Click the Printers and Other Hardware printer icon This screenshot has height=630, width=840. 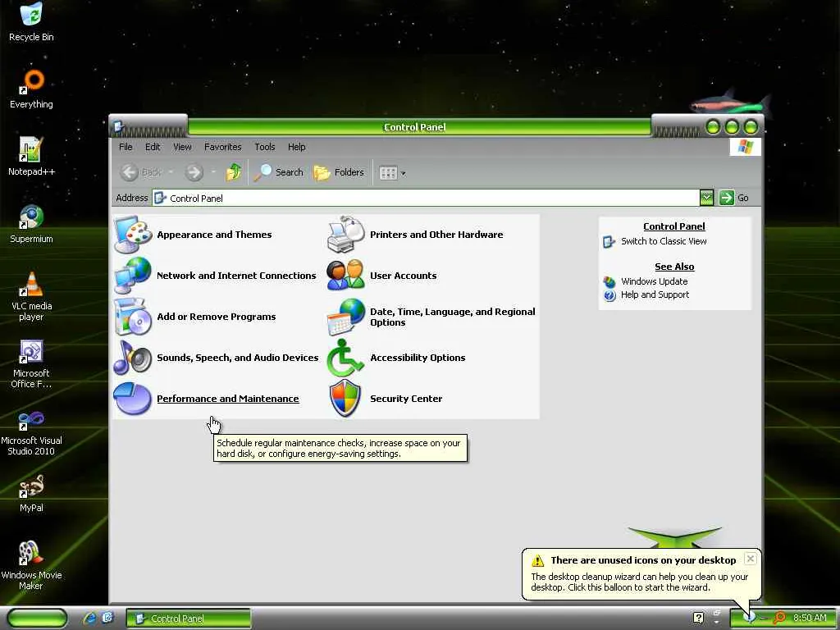point(345,235)
